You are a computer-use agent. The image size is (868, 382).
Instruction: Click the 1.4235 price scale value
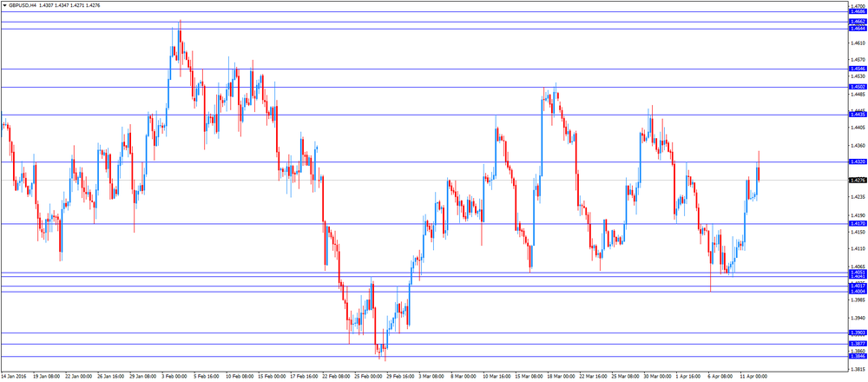pos(858,197)
